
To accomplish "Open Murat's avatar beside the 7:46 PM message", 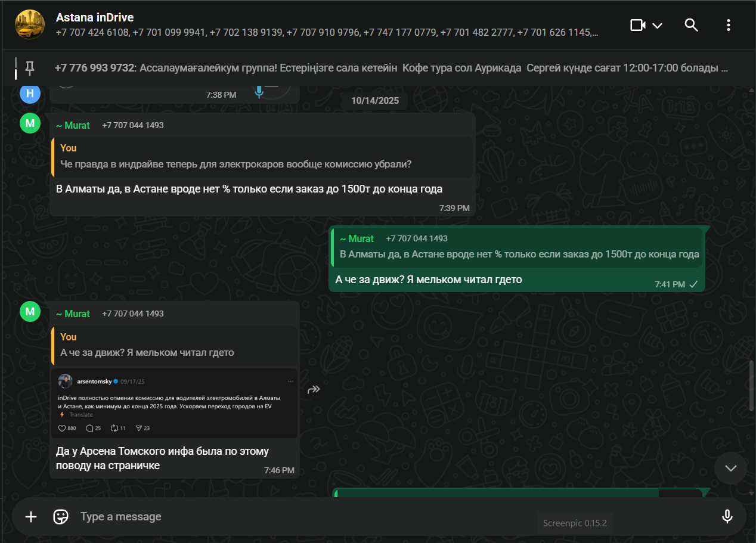I will pos(30,312).
